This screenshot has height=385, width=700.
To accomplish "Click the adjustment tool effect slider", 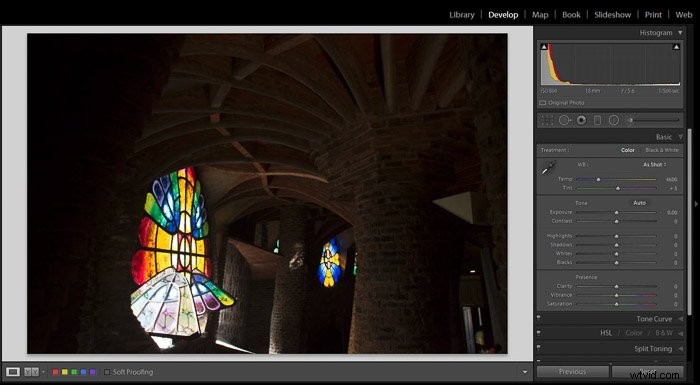I will [x=654, y=120].
